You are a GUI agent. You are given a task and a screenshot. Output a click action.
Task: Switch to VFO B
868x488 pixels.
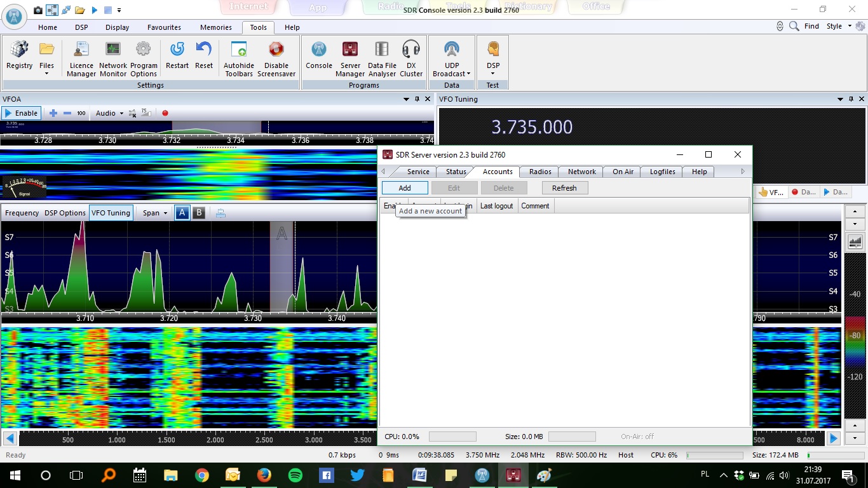click(199, 213)
